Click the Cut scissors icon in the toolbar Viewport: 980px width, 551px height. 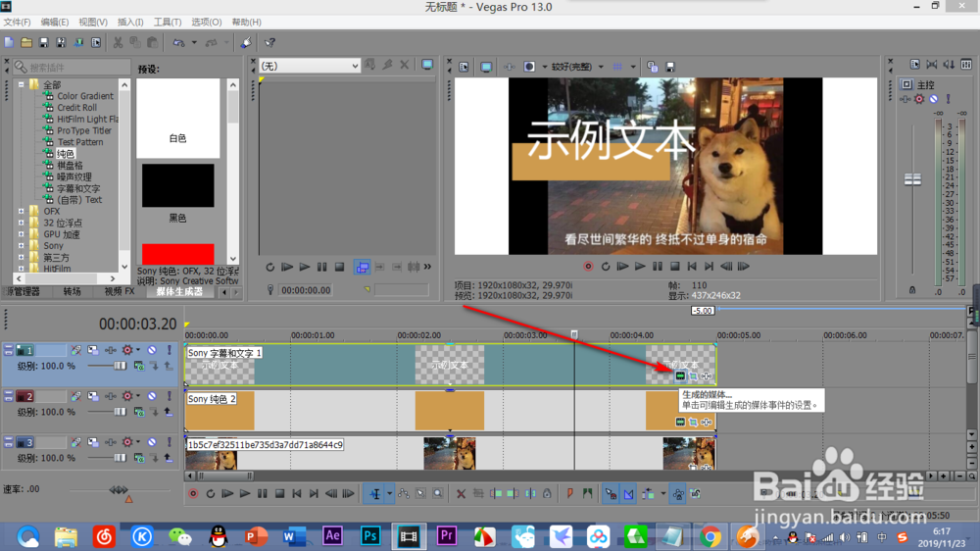[118, 42]
